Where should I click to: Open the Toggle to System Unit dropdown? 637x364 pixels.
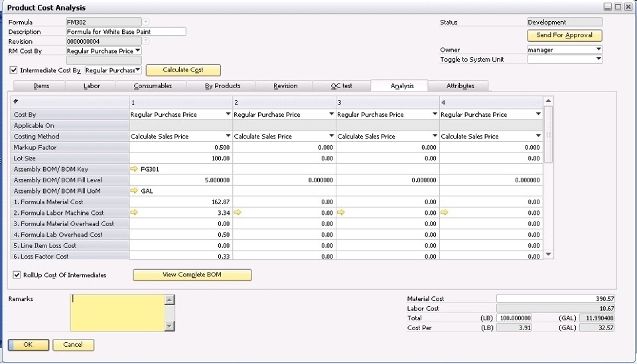point(599,59)
